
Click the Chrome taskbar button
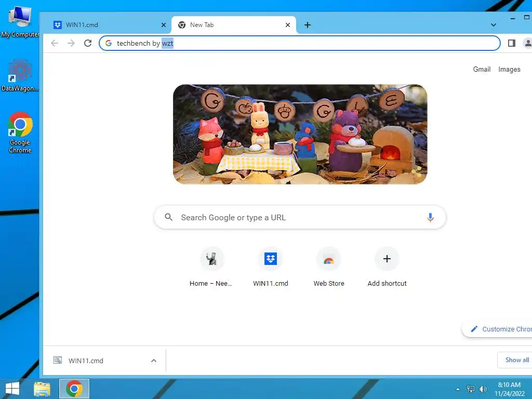[x=74, y=389]
